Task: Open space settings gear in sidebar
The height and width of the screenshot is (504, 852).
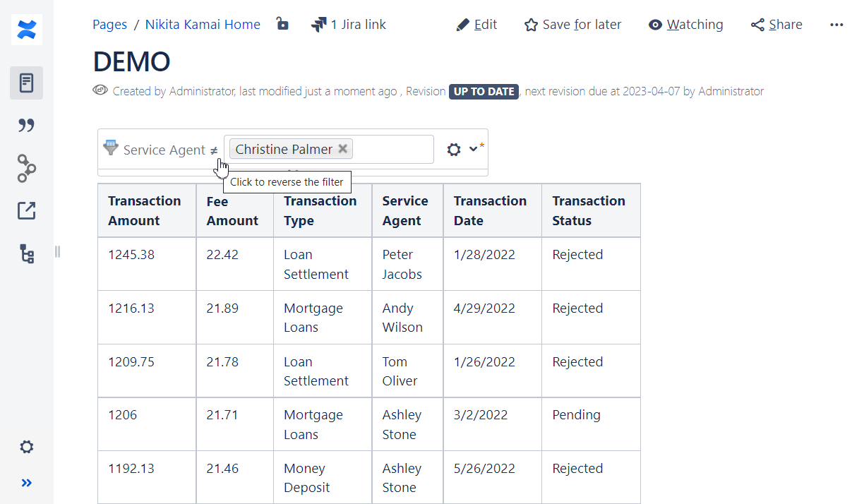Action: pyautogui.click(x=27, y=447)
